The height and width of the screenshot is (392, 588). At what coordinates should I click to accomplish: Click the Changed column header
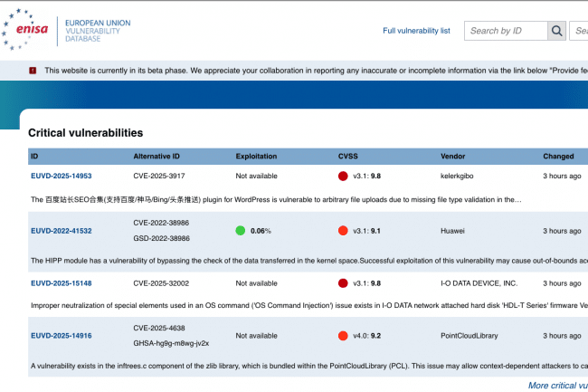click(x=558, y=157)
